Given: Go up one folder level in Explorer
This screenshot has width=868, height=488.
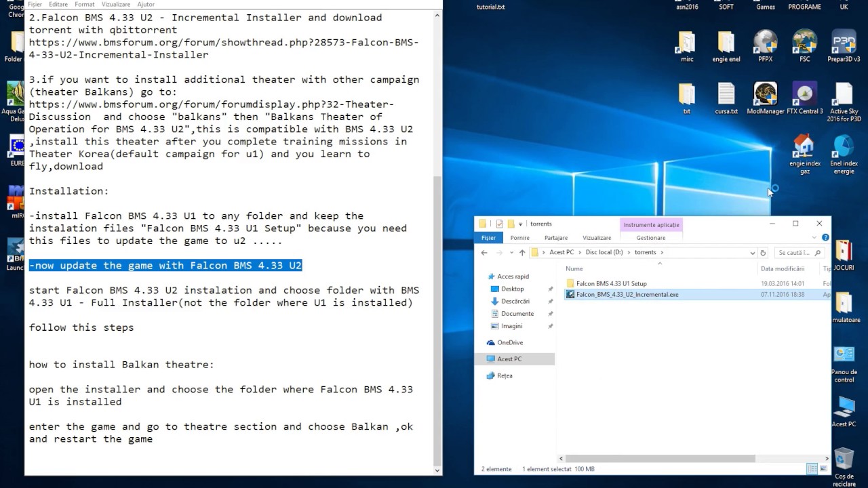Looking at the screenshot, I should click(x=522, y=252).
